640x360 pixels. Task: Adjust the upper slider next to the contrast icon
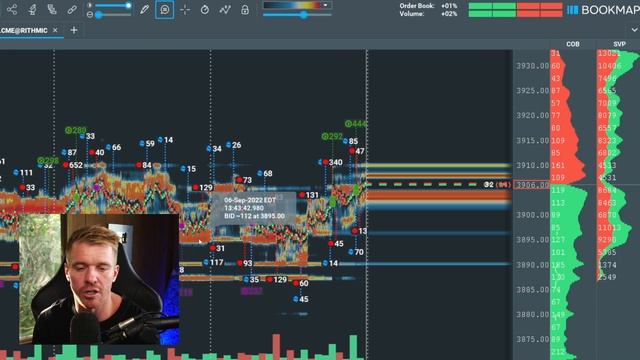point(114,5)
